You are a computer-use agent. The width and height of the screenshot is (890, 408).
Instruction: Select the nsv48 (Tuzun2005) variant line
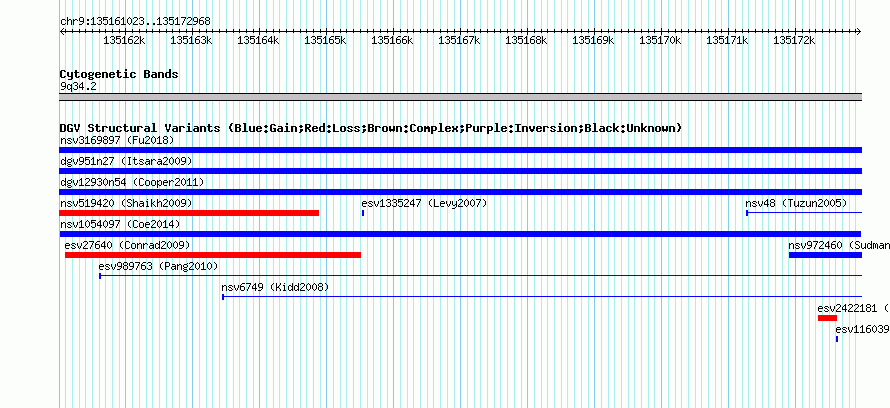tap(804, 213)
